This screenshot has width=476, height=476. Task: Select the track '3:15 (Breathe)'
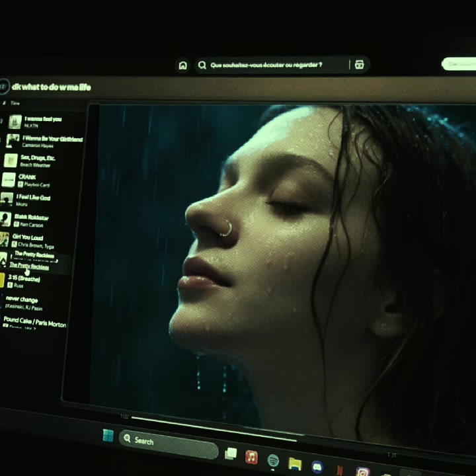click(x=24, y=278)
